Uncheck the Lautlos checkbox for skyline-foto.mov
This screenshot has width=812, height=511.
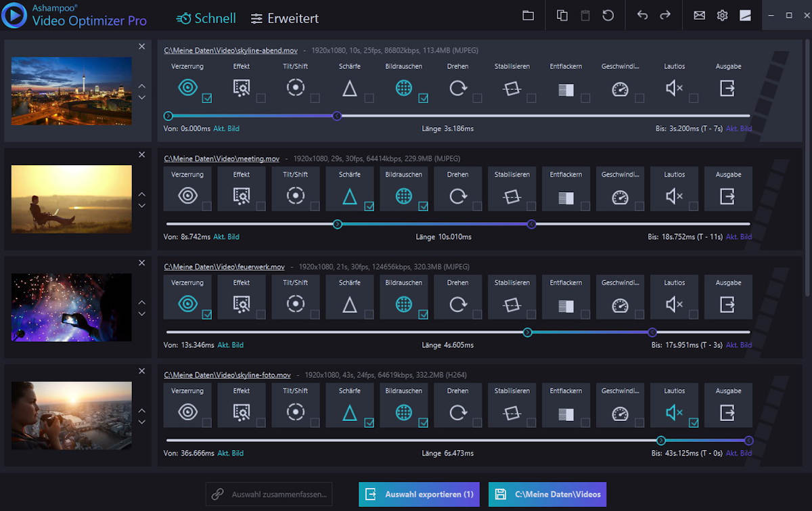coord(694,423)
